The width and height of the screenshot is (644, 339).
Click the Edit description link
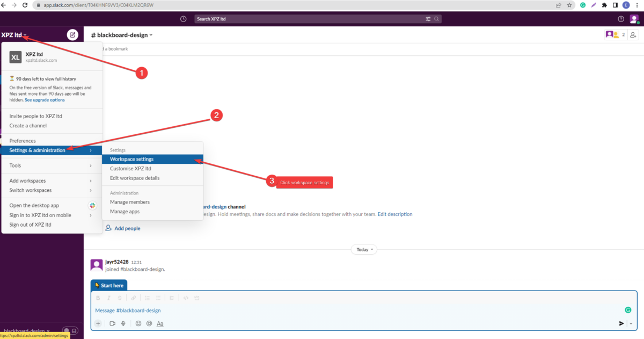(395, 214)
